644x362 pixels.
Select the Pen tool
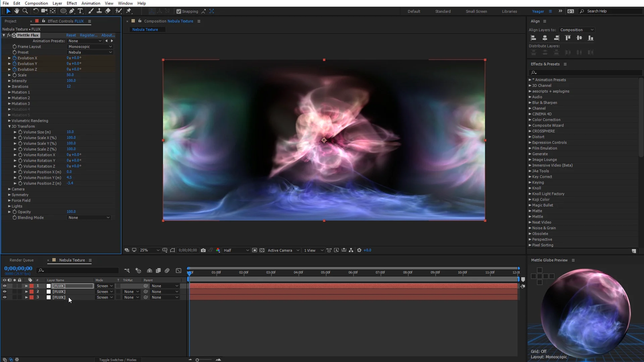(x=72, y=11)
